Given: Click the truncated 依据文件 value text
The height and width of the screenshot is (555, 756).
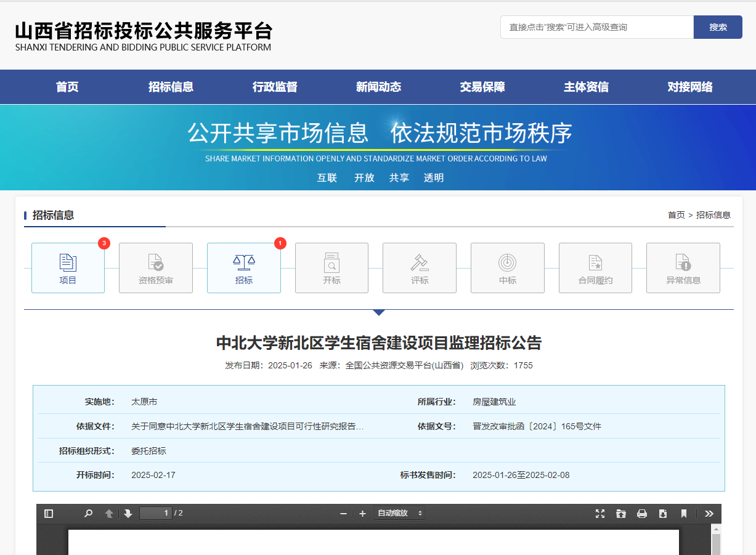Looking at the screenshot, I should [x=247, y=426].
